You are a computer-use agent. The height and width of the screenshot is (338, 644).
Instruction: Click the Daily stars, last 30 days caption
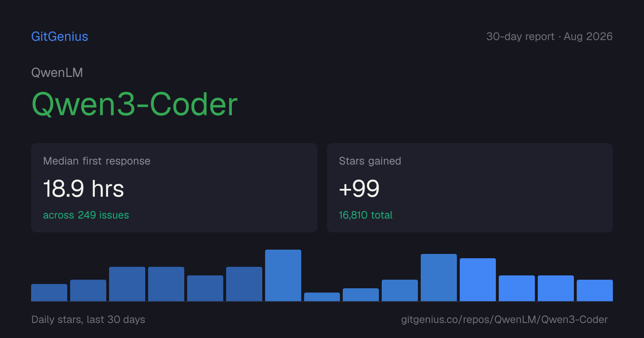point(88,319)
